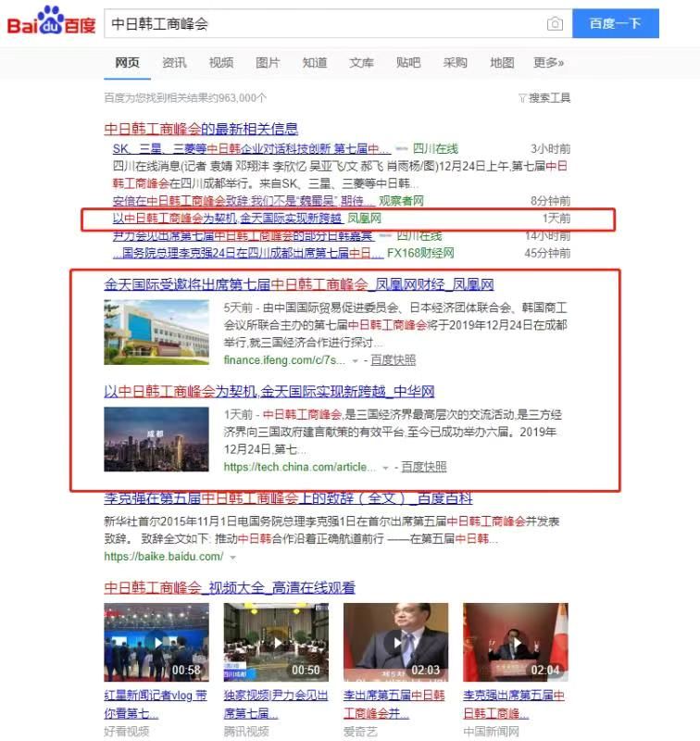Open 安倍在中日韩工商峰会致辞 news link
Image resolution: width=700 pixels, height=741 pixels.
244,201
